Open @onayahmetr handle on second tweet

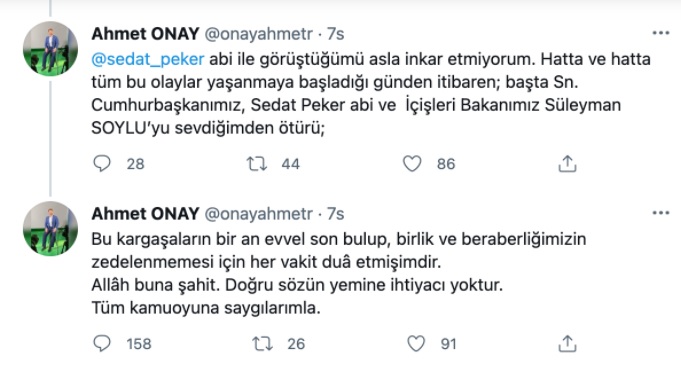tap(258, 213)
